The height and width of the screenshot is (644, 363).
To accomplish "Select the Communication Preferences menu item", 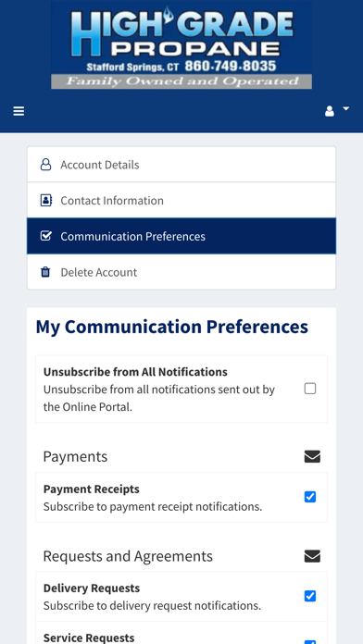I will pyautogui.click(x=181, y=236).
